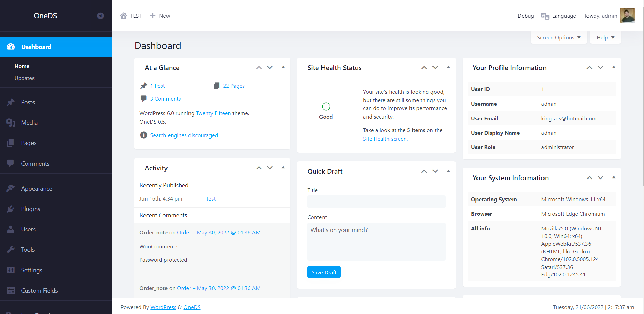
Task: Open Debug in the top bar
Action: [526, 16]
